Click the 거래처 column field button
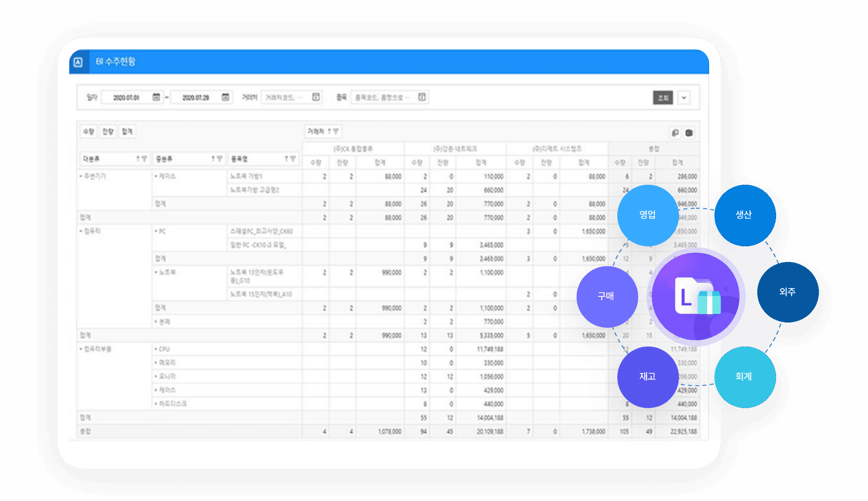The image size is (868, 501). point(323,132)
